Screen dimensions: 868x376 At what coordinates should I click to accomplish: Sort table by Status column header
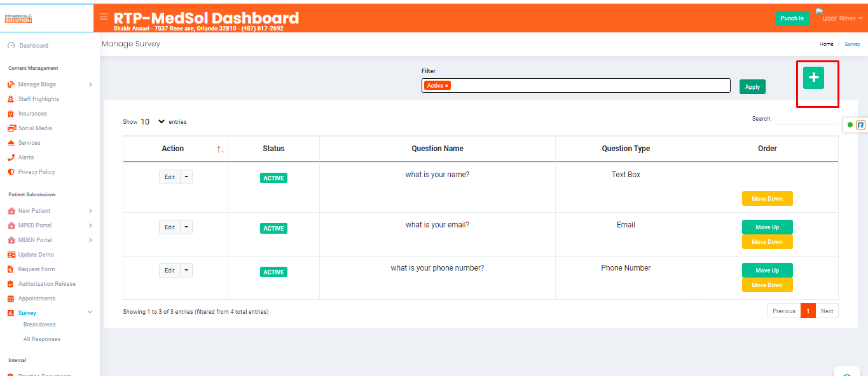[273, 149]
